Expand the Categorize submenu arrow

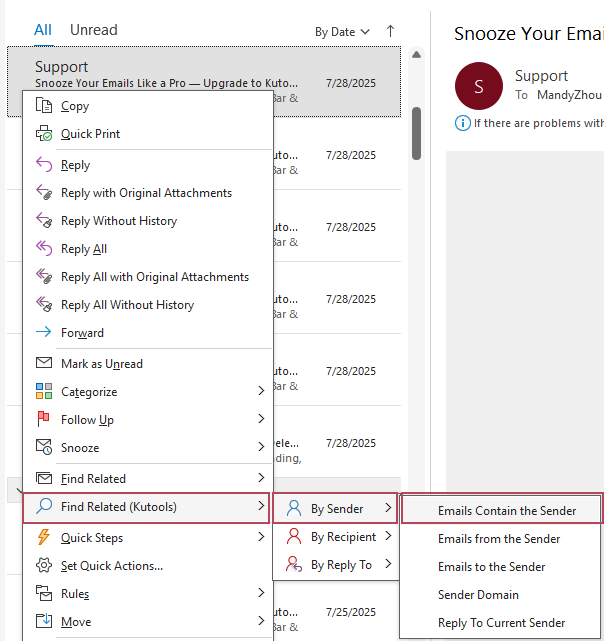[261, 390]
